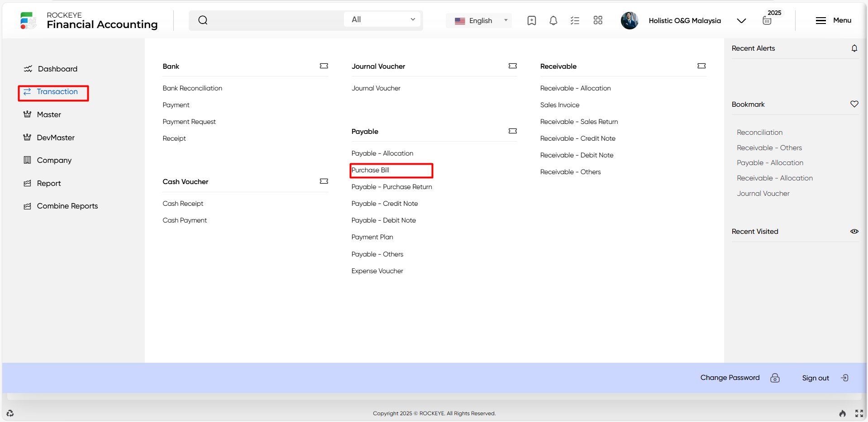868x422 pixels.
Task: Open Journal Voucher bookmark
Action: 763,194
